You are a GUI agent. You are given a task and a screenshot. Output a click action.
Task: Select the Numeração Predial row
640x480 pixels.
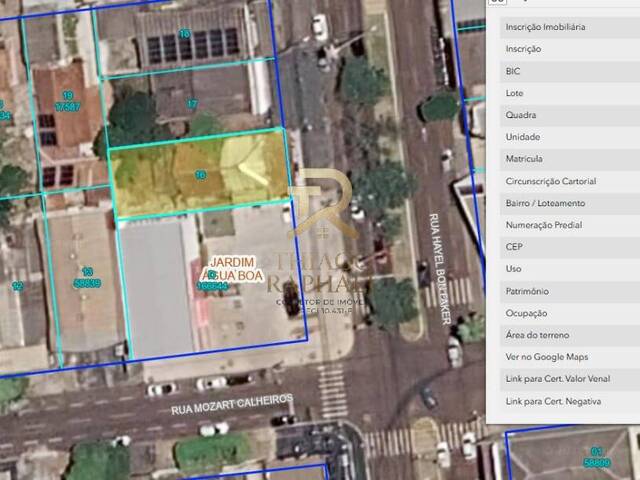[x=570, y=225]
